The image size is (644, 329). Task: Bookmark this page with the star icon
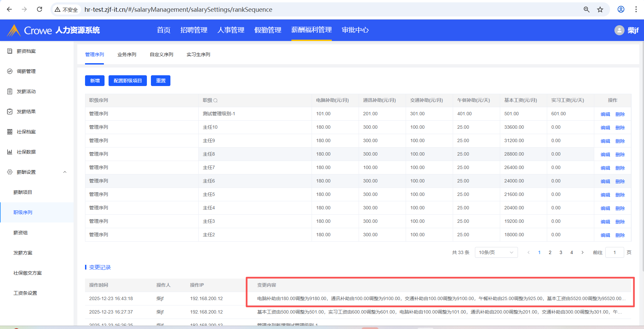600,9
